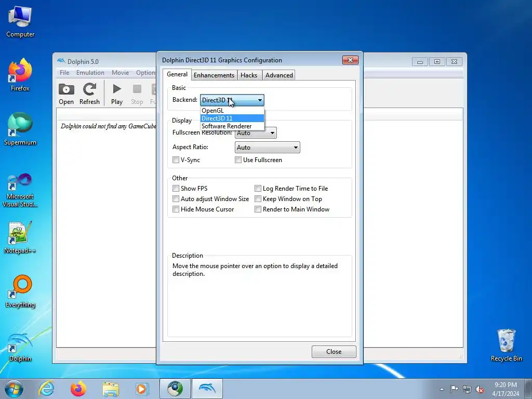532x399 pixels.
Task: Open the Movie menu in Dolphin
Action: 120,73
